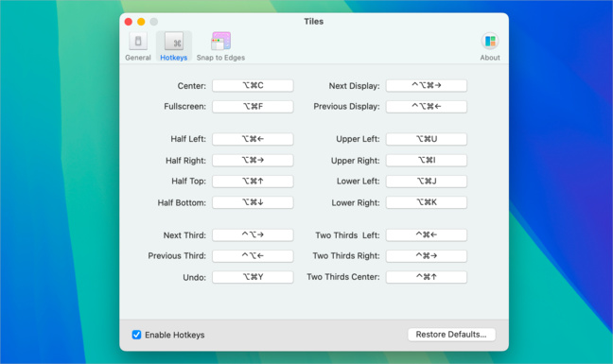Click the Center hotkey field

(253, 85)
